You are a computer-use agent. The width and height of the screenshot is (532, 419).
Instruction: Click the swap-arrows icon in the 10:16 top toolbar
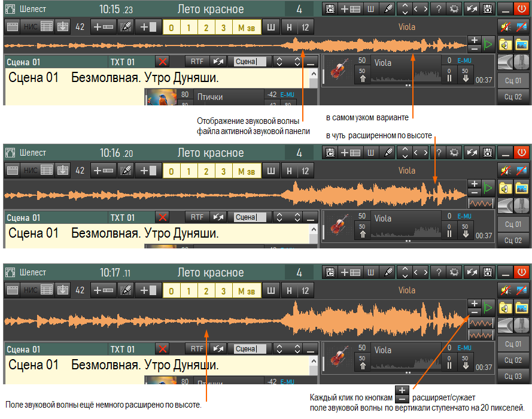pos(472,153)
